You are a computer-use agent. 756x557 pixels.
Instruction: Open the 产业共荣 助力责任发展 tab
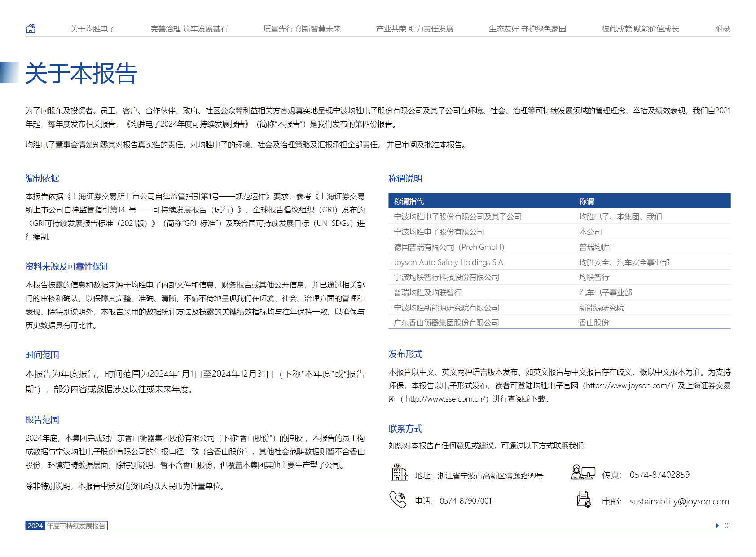point(415,29)
